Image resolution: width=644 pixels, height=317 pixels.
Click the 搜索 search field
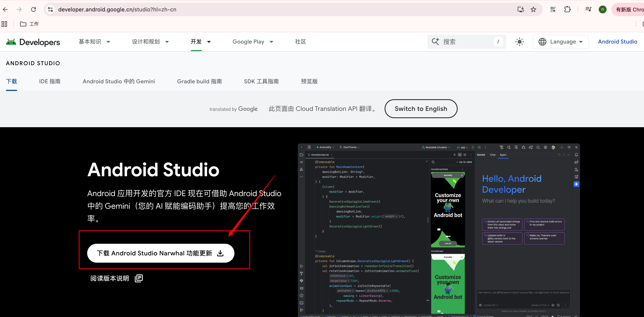point(466,42)
